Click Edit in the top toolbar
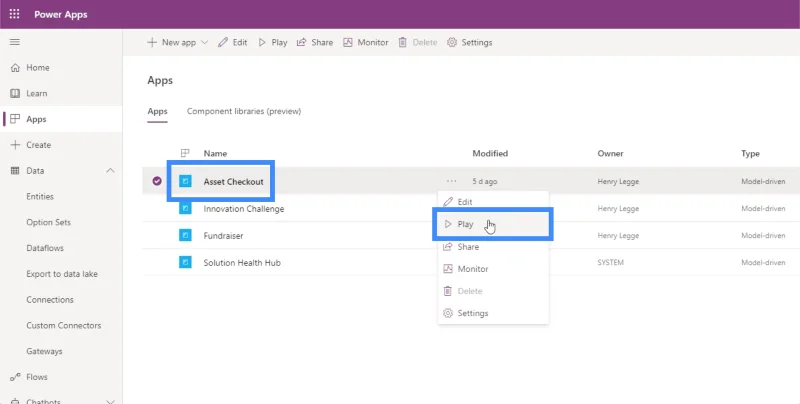Image resolution: width=800 pixels, height=404 pixels. (233, 42)
